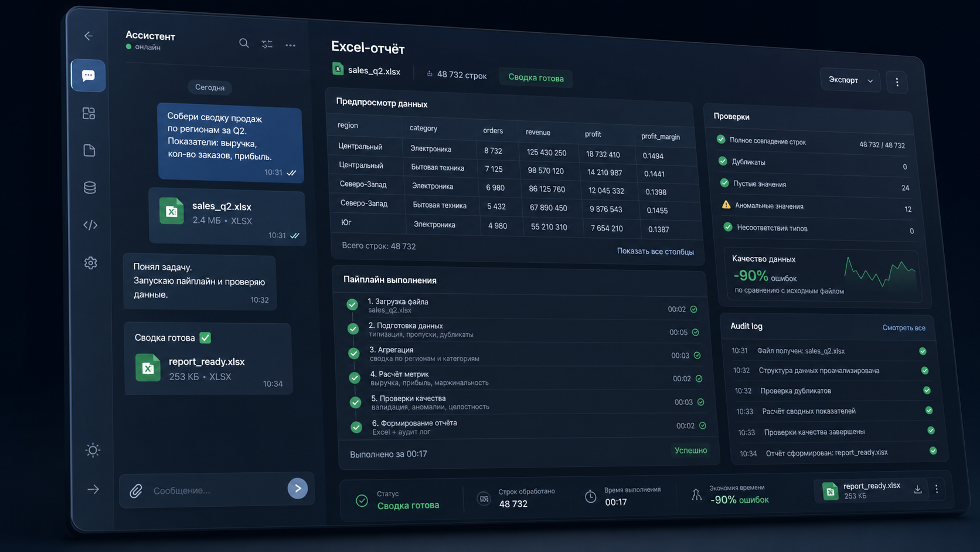
Task: Select the Дубликаты check row
Action: click(813, 164)
